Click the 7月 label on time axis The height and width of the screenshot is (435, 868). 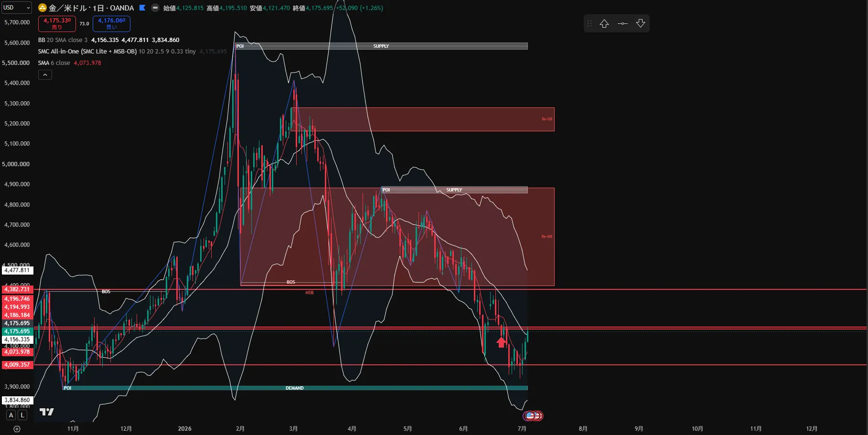522,429
